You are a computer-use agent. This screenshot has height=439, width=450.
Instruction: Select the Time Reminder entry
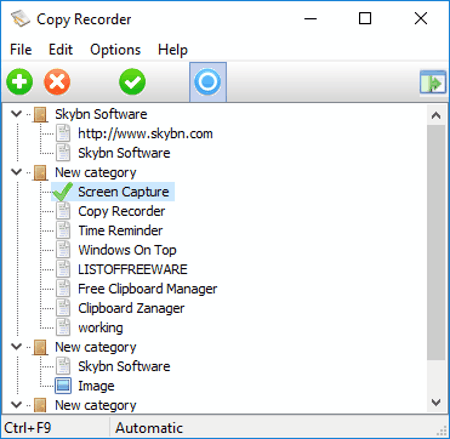pyautogui.click(x=120, y=230)
